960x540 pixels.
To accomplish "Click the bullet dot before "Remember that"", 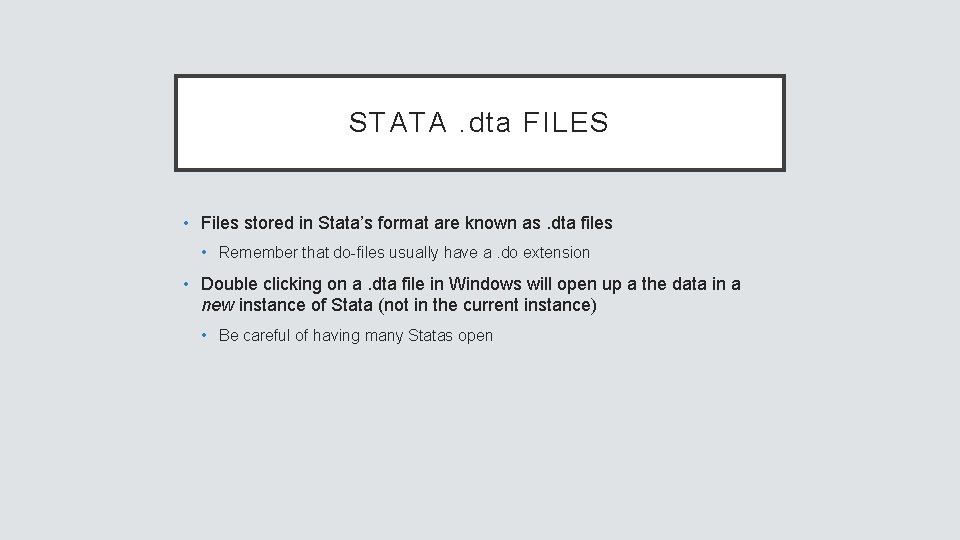I will [205, 253].
